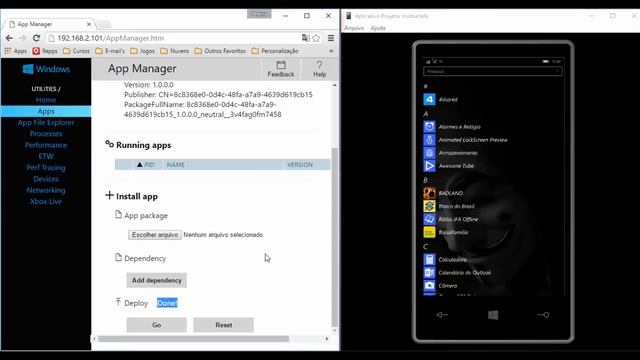The image size is (640, 360).
Task: Open Devices in the sidebar
Action: [x=46, y=179]
